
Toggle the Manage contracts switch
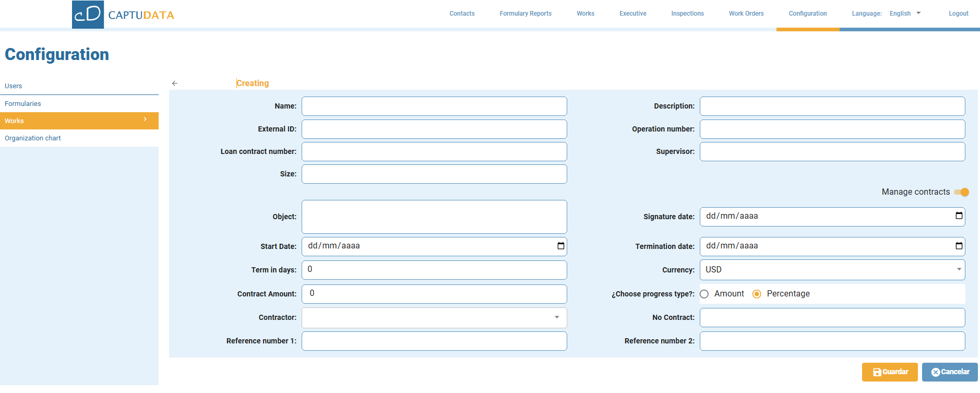tap(961, 192)
